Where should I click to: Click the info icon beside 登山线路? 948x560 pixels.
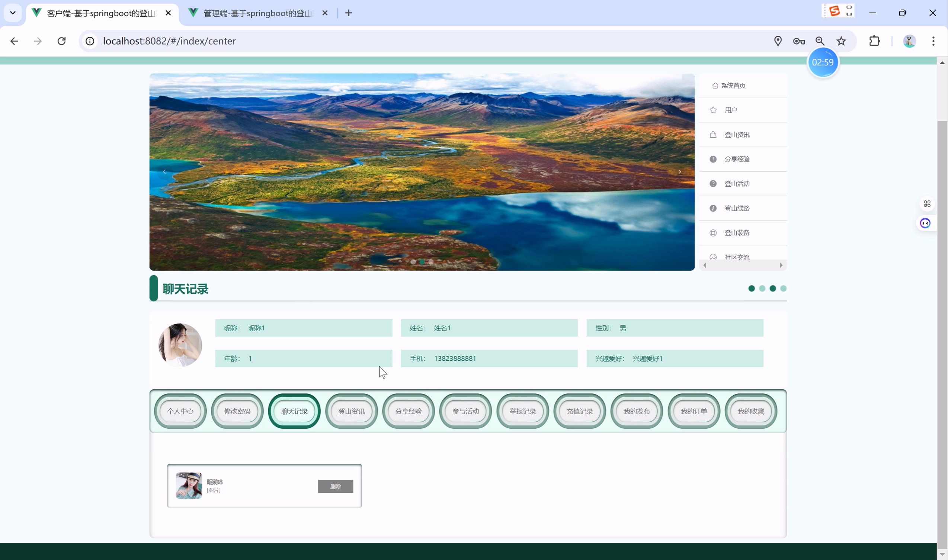pos(713,208)
